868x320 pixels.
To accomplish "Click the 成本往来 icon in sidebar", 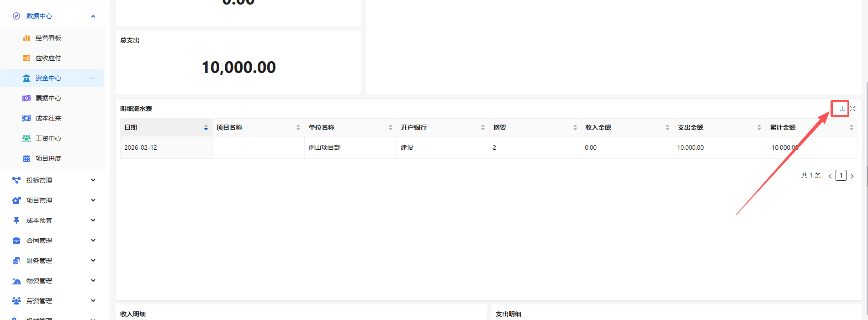I will pos(26,118).
